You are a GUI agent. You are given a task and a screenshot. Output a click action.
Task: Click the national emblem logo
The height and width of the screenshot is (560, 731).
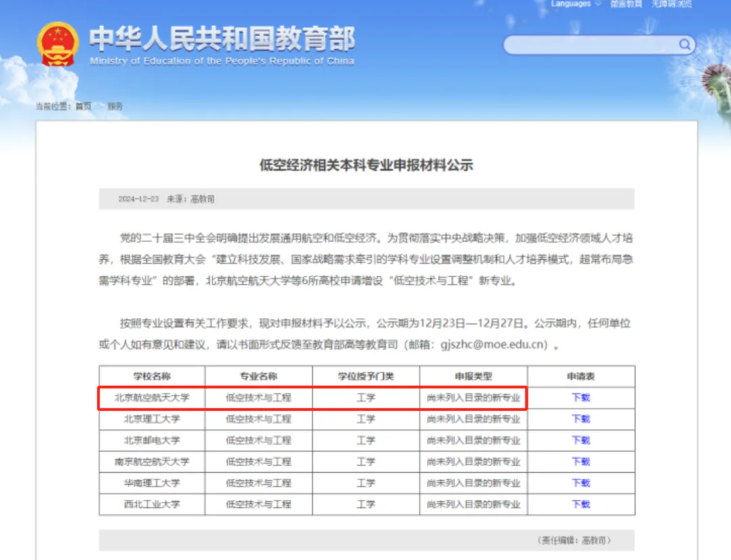(58, 44)
